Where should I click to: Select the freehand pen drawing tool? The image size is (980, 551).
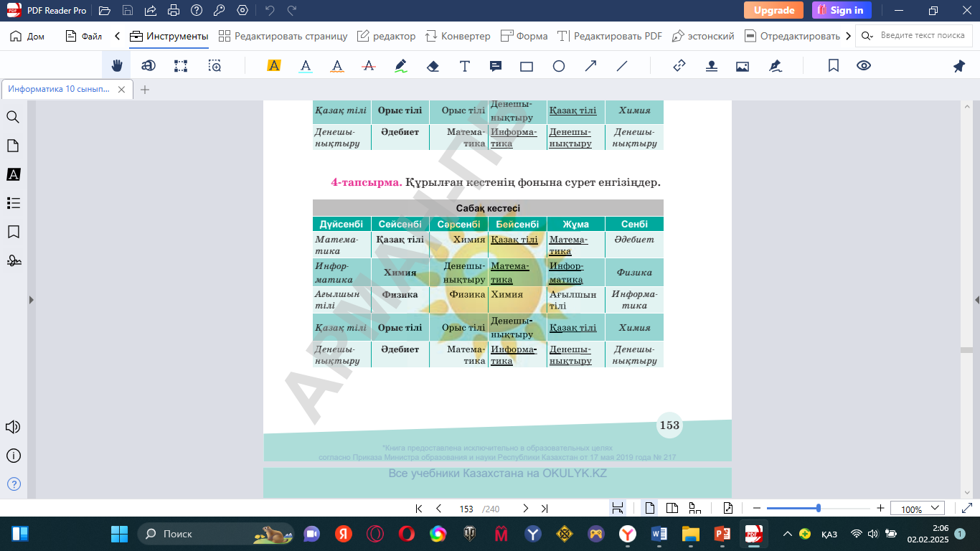pyautogui.click(x=401, y=66)
